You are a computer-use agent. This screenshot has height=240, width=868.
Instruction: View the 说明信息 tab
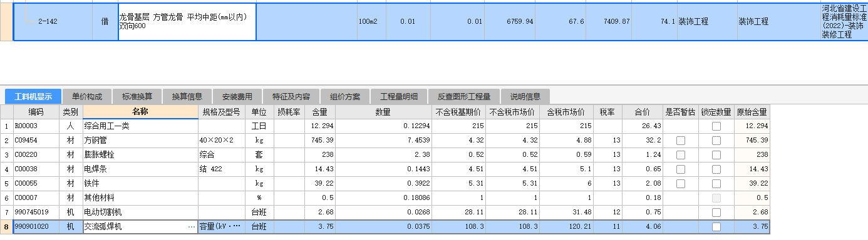pos(525,97)
